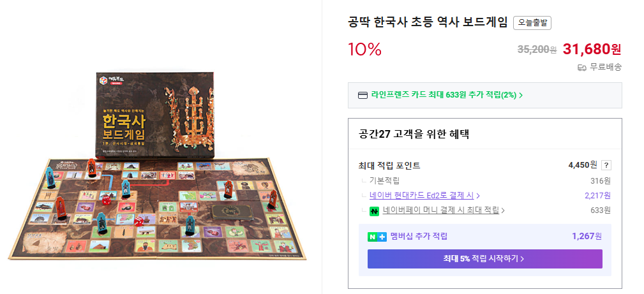Expand the 라인프렌즈 카드 banner chevron
Image resolution: width=644 pixels, height=294 pixels.
(521, 95)
